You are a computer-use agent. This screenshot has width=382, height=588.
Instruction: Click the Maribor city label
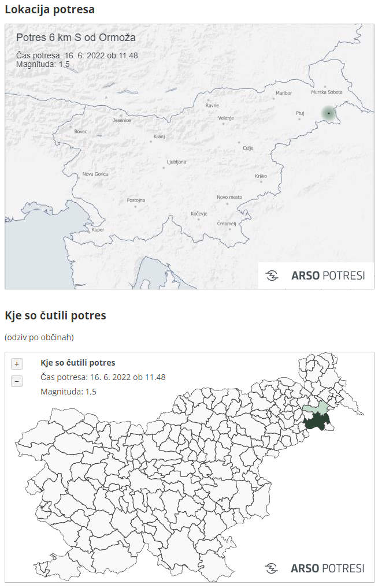click(284, 93)
